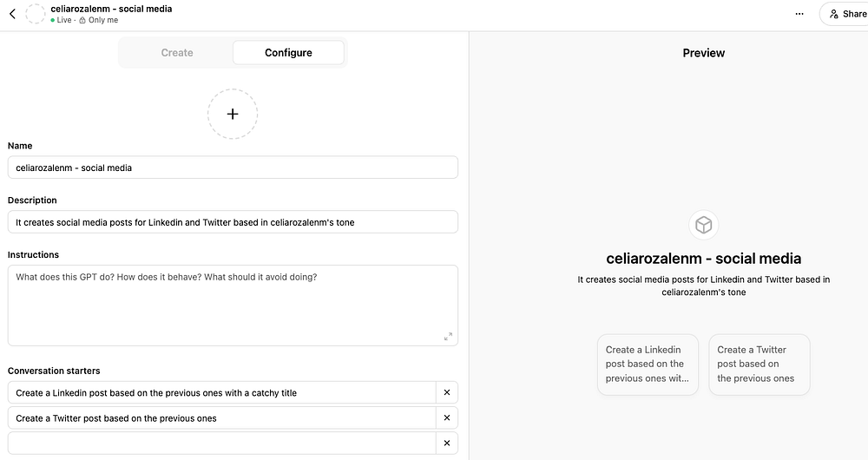The image size is (868, 460).
Task: Expand the Instructions editor with the expand icon
Action: [x=448, y=337]
